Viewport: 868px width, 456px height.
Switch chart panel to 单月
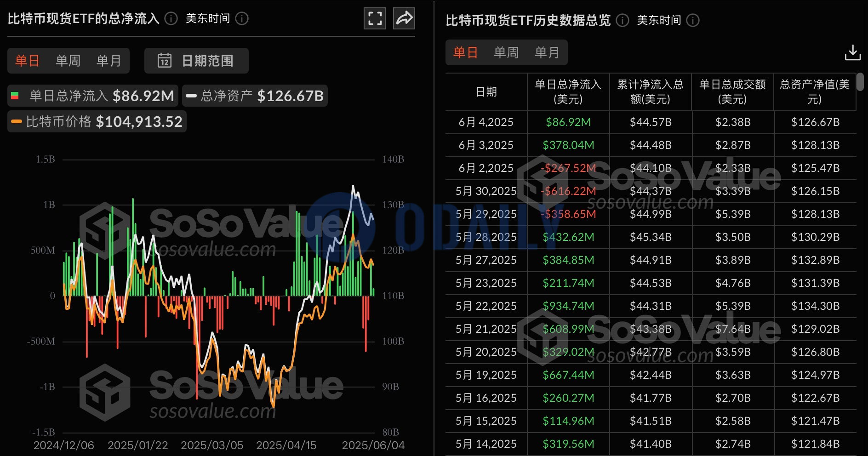coord(109,61)
